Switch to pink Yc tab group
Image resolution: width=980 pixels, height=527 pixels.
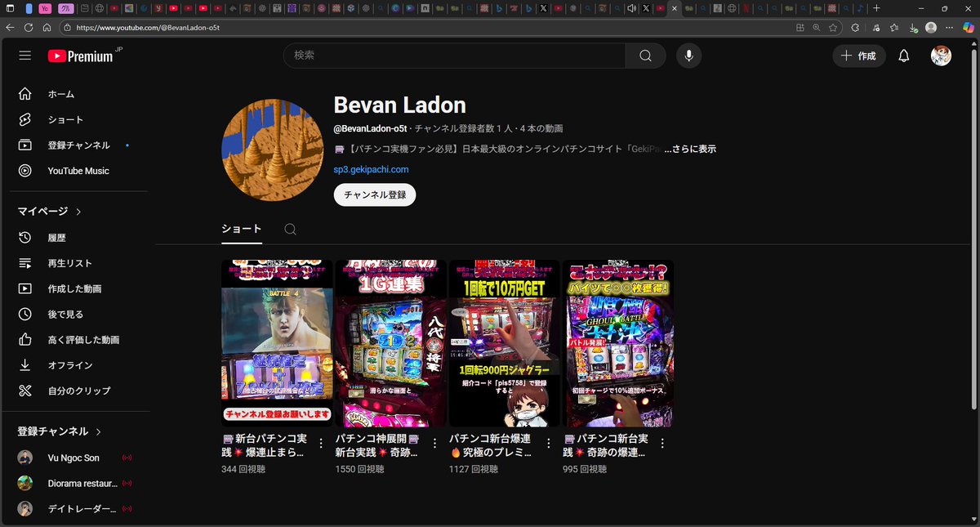pyautogui.click(x=45, y=8)
